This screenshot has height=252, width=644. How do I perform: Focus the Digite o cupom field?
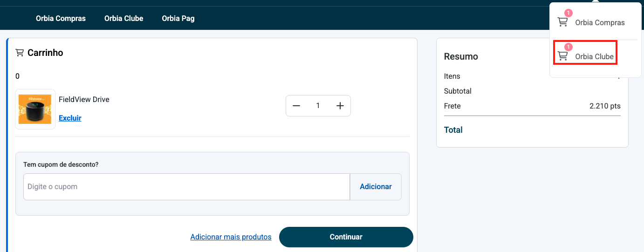click(x=186, y=187)
